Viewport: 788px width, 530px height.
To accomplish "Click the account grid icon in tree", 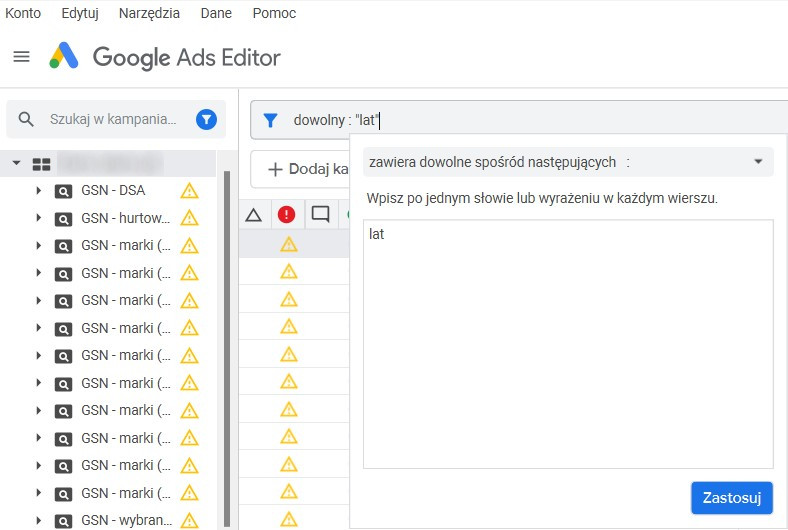I will point(41,164).
